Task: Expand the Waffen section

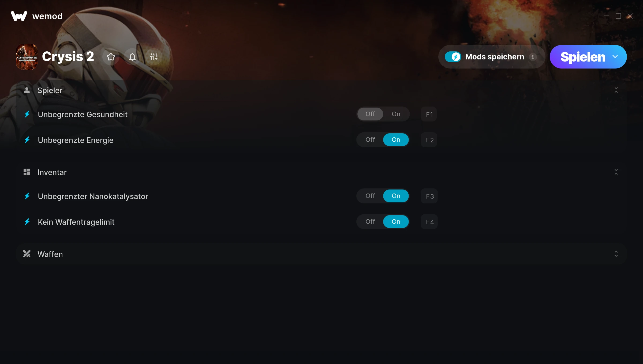Action: click(x=616, y=254)
